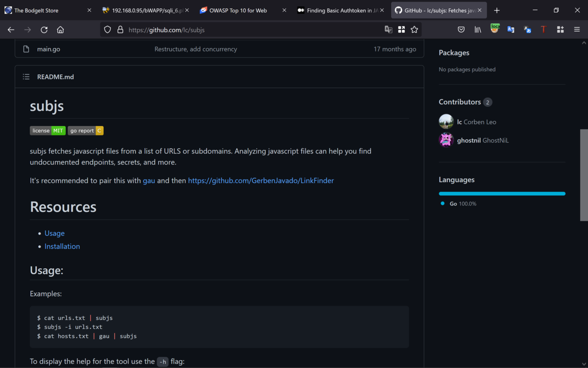Click the page vertical scrollbar thumb

click(x=584, y=174)
